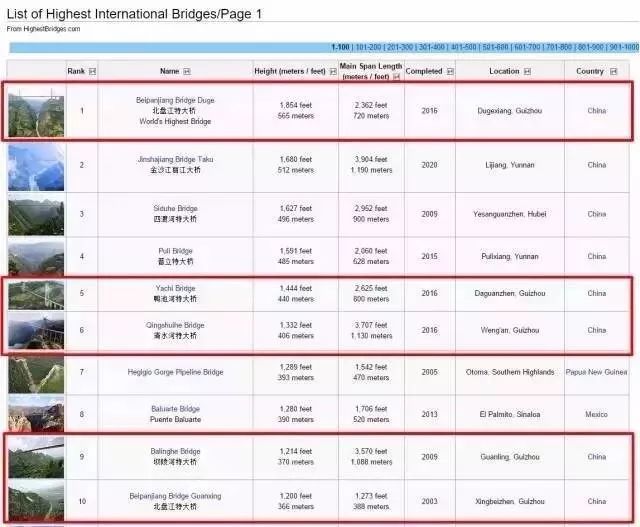Viewport: 640px width, 527px height.
Task: Go to the 201-300 results page
Action: pos(400,47)
